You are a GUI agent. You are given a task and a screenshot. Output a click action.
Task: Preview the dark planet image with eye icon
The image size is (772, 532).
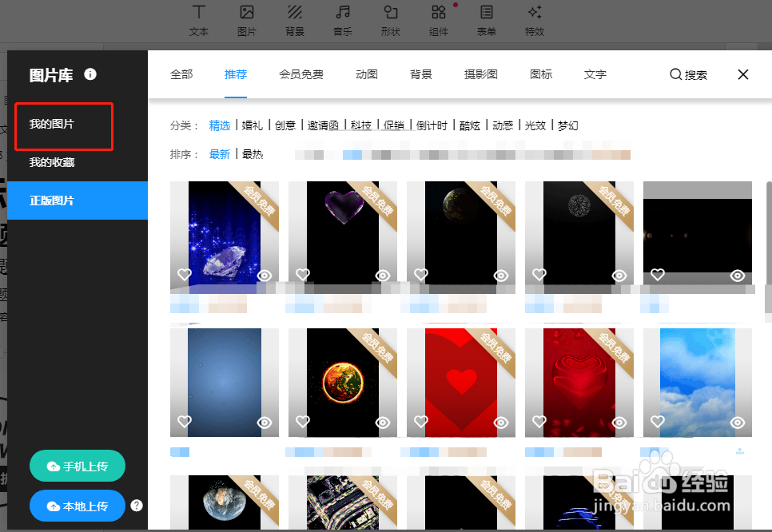pyautogui.click(x=501, y=276)
